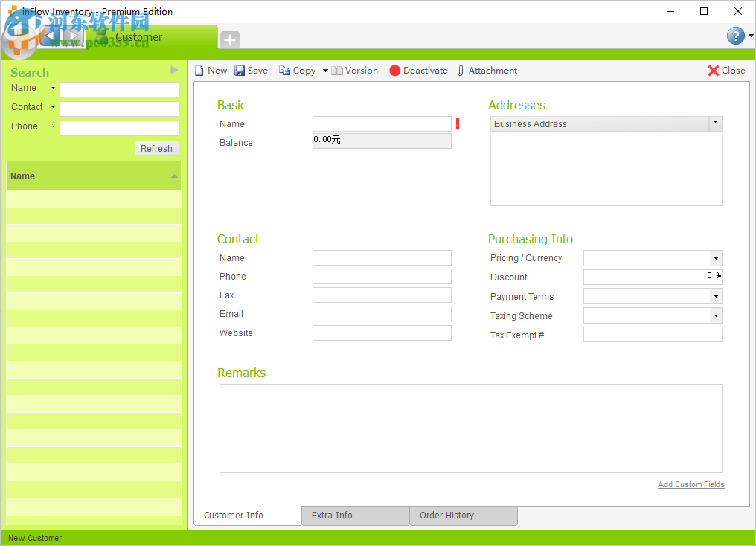
Task: Click the Version toolbar label
Action: point(362,71)
